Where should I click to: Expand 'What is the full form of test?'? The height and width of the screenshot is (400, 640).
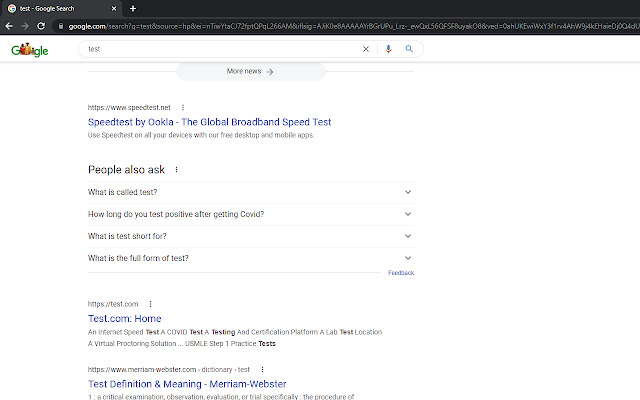[x=251, y=258]
